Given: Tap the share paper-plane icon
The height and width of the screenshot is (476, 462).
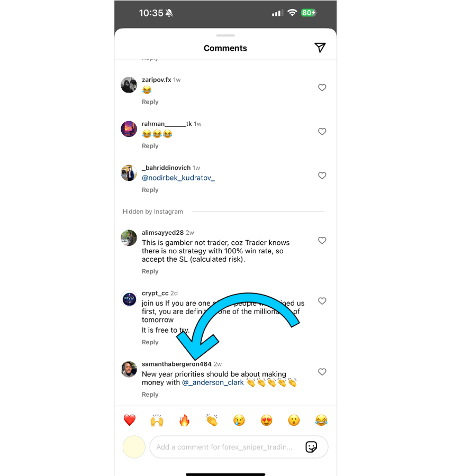Looking at the screenshot, I should [x=320, y=48].
